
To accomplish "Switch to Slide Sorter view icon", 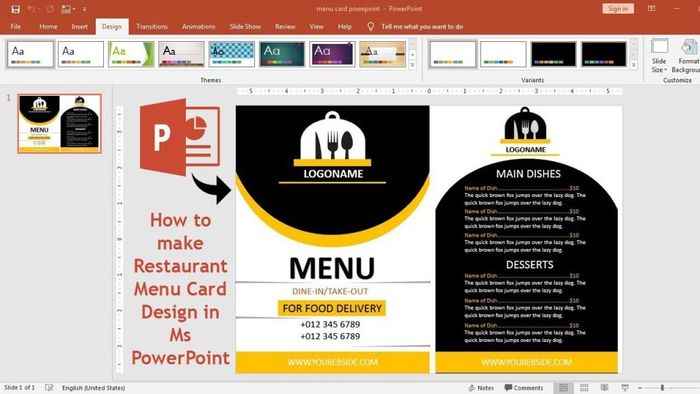I will click(584, 388).
